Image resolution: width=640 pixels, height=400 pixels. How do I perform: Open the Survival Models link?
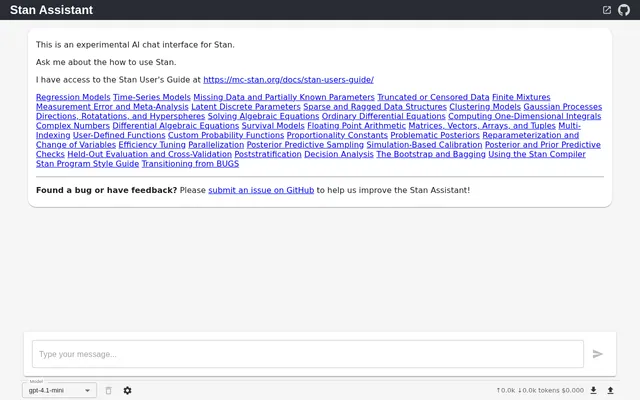click(273, 126)
